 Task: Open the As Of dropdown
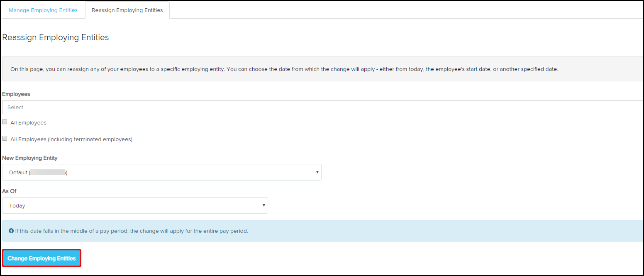click(135, 205)
